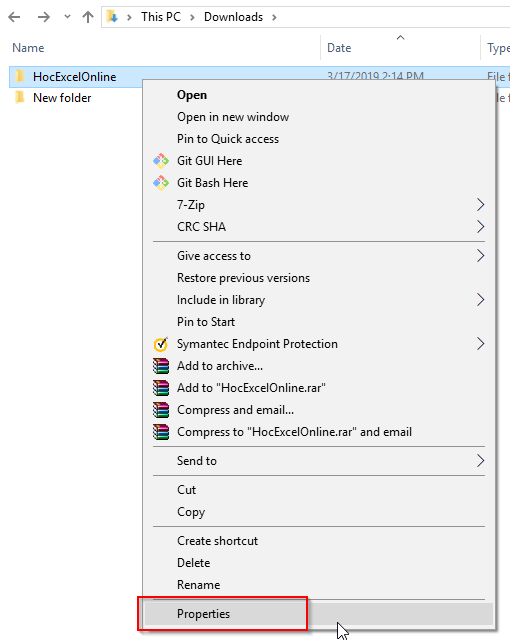Select the New folder item
The image size is (510, 640).
(62, 98)
